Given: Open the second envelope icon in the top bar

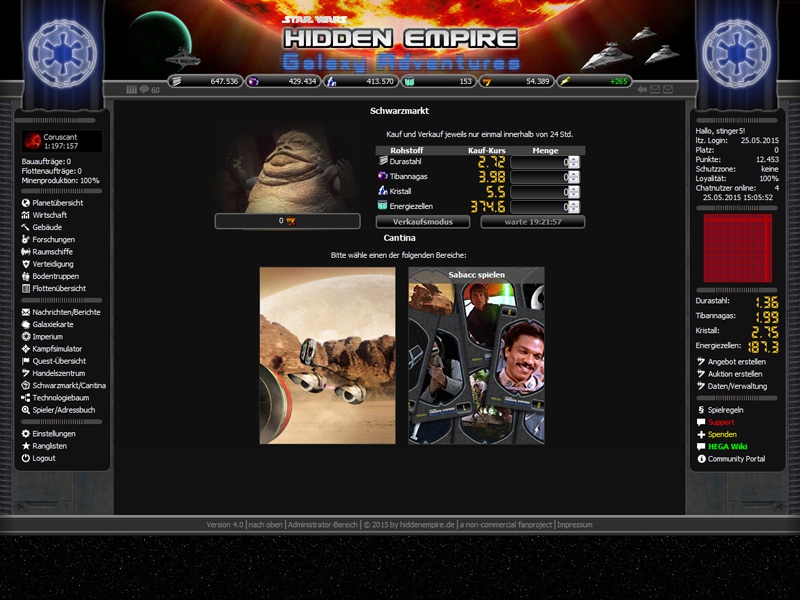Looking at the screenshot, I should [668, 89].
